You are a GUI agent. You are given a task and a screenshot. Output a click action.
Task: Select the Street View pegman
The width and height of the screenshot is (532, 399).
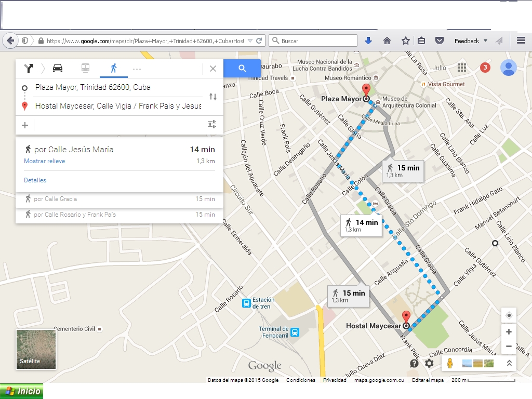click(450, 363)
